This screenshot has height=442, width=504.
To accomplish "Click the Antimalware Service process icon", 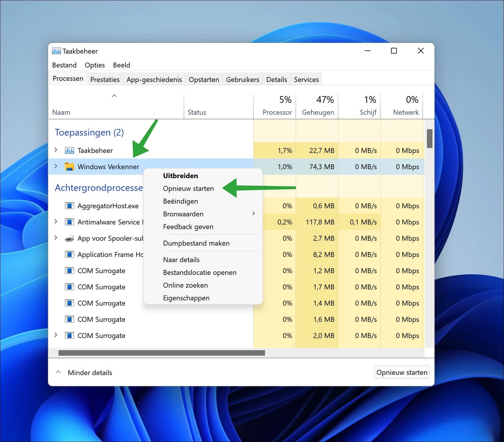I will (69, 222).
